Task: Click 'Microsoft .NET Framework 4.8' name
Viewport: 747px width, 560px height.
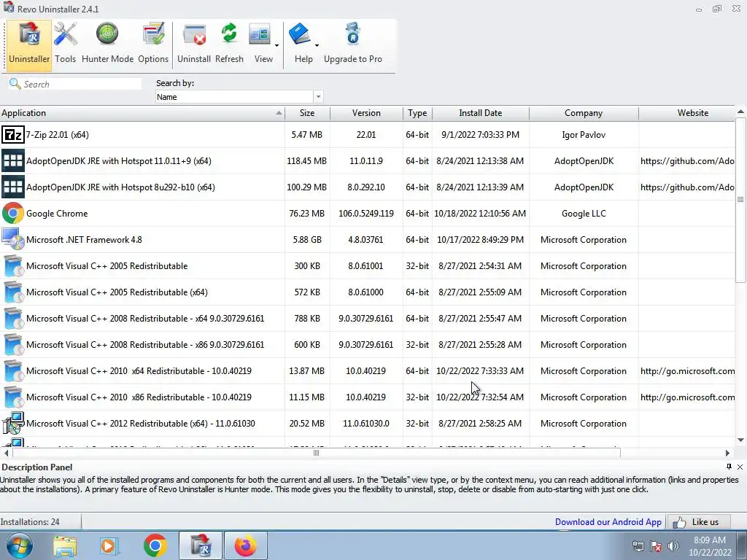Action: 84,239
